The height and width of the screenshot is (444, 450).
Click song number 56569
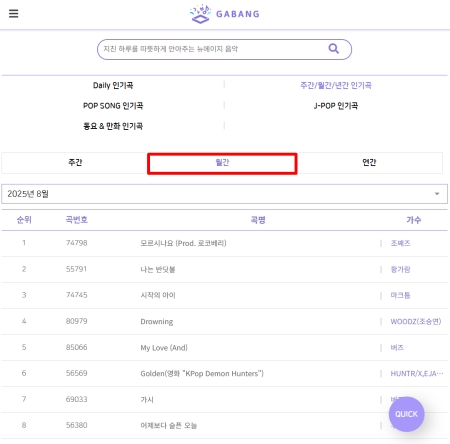coord(76,373)
